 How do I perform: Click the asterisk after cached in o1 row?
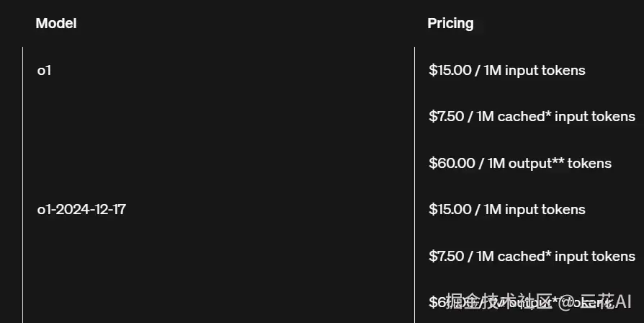tap(548, 114)
